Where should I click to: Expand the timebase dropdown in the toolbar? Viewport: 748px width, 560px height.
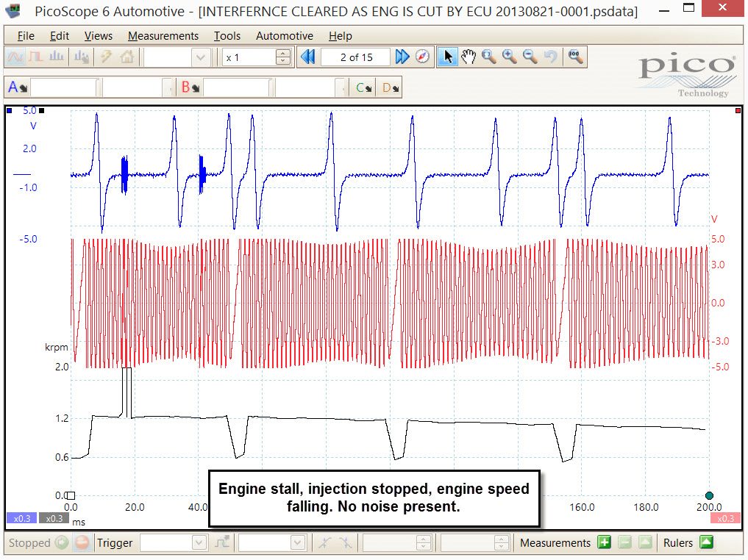click(x=200, y=57)
